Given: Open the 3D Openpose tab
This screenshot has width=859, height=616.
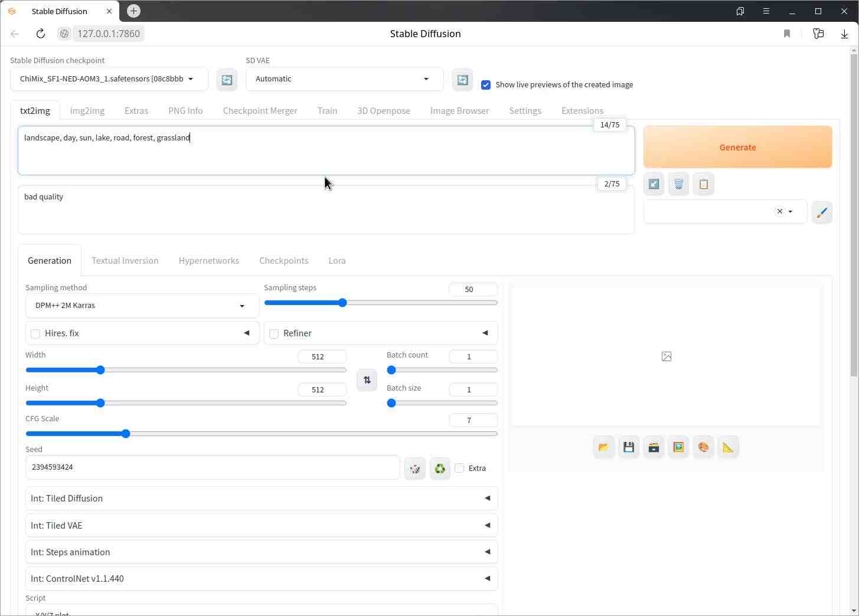Looking at the screenshot, I should click(384, 111).
